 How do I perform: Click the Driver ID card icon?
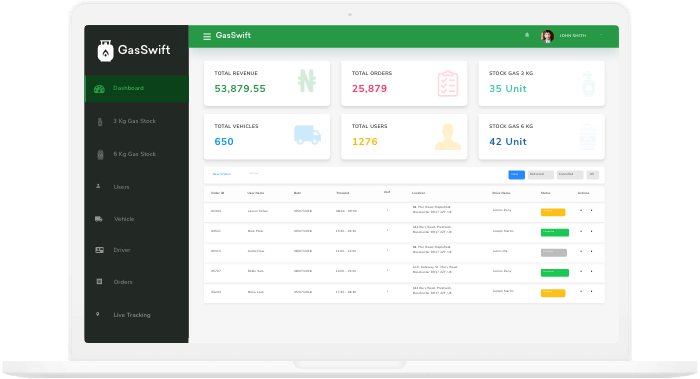click(x=99, y=250)
